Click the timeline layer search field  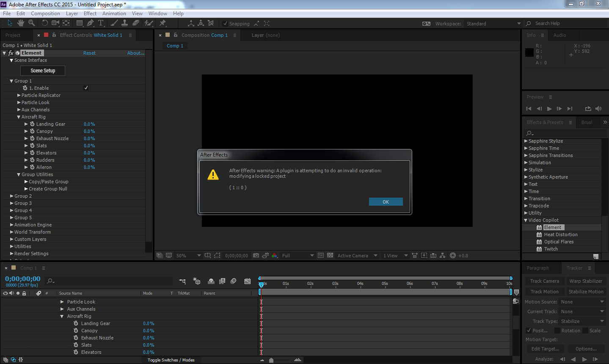[x=110, y=281]
